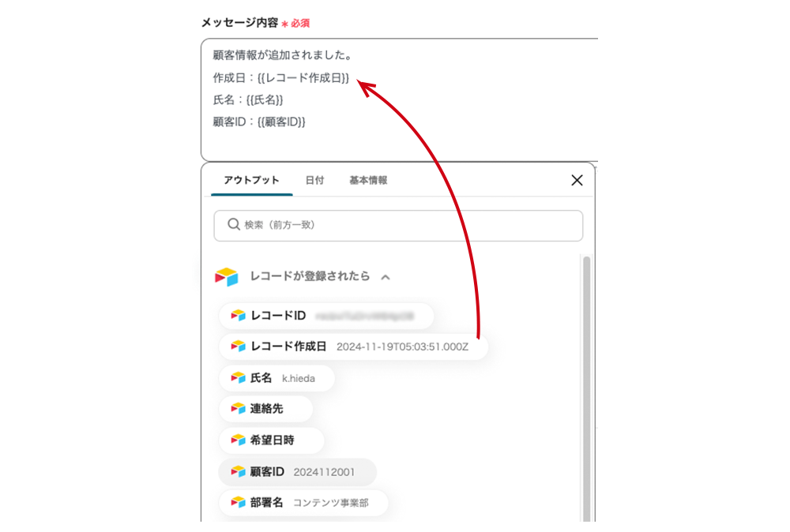Click the {{氏名}} placeholder in the message

(x=265, y=99)
